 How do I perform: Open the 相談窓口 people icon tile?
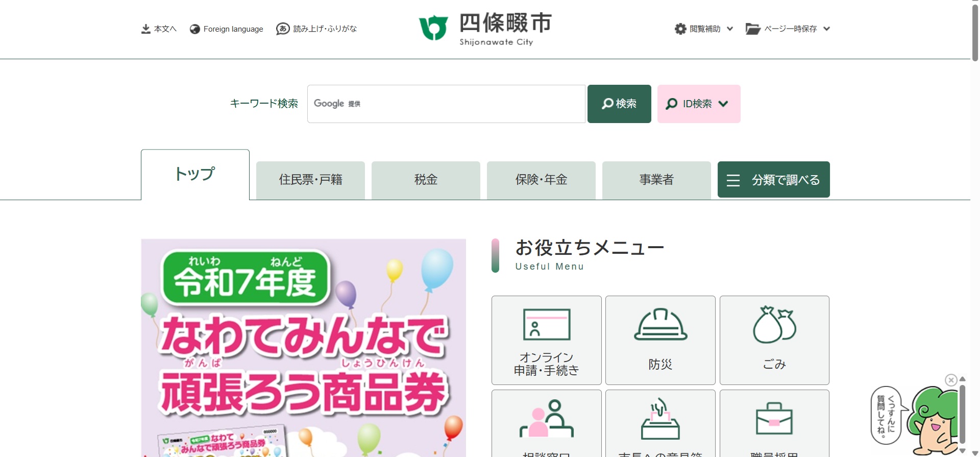(x=547, y=423)
